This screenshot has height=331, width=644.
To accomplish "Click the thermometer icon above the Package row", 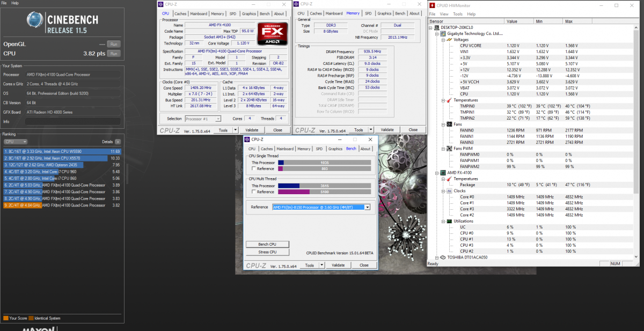I will 450,179.
